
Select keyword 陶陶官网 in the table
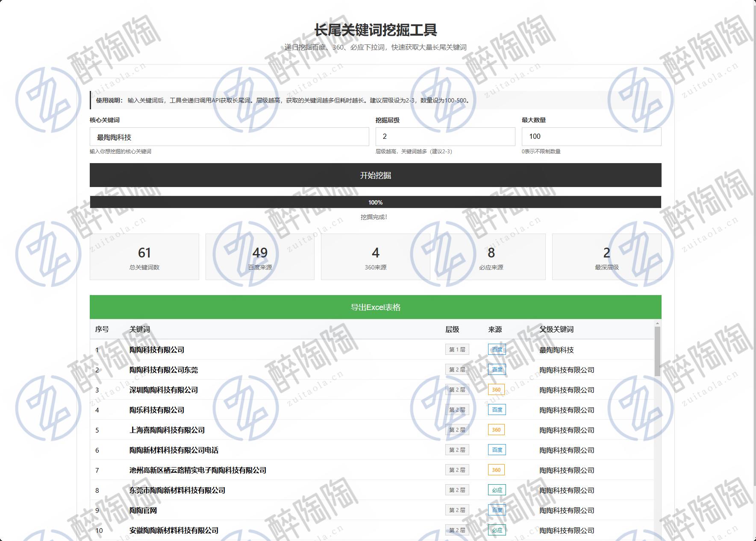tap(143, 510)
